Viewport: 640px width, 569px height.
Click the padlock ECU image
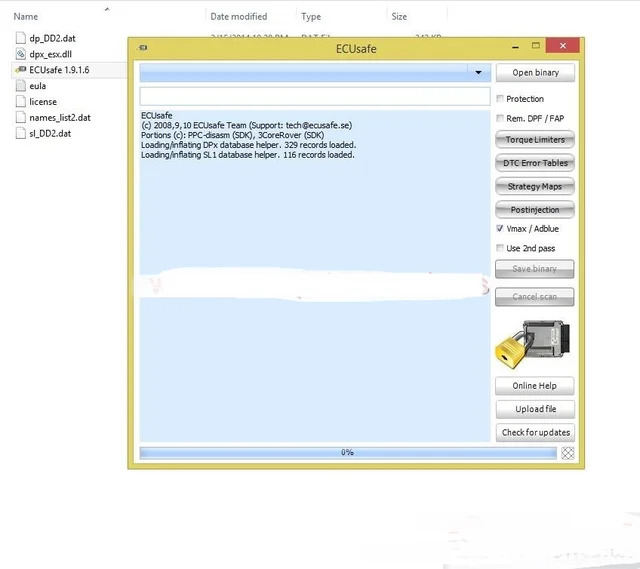[x=532, y=345]
